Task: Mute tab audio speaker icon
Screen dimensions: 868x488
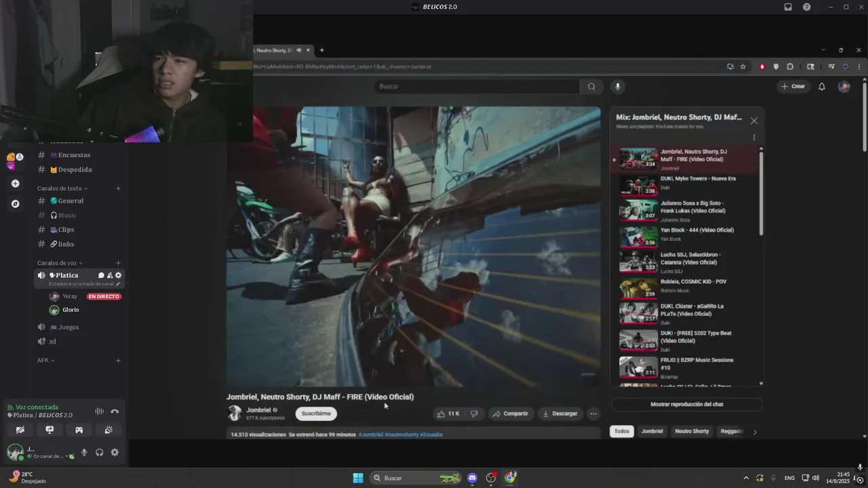Action: point(299,50)
